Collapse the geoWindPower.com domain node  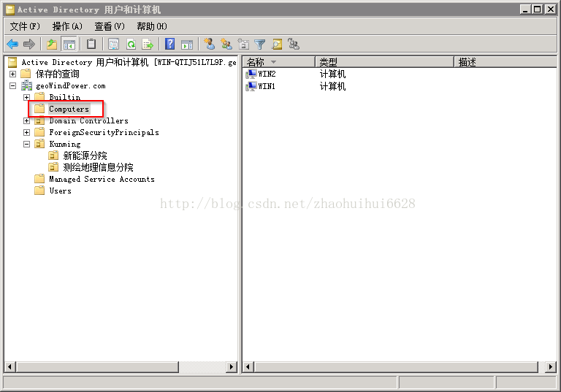click(13, 86)
